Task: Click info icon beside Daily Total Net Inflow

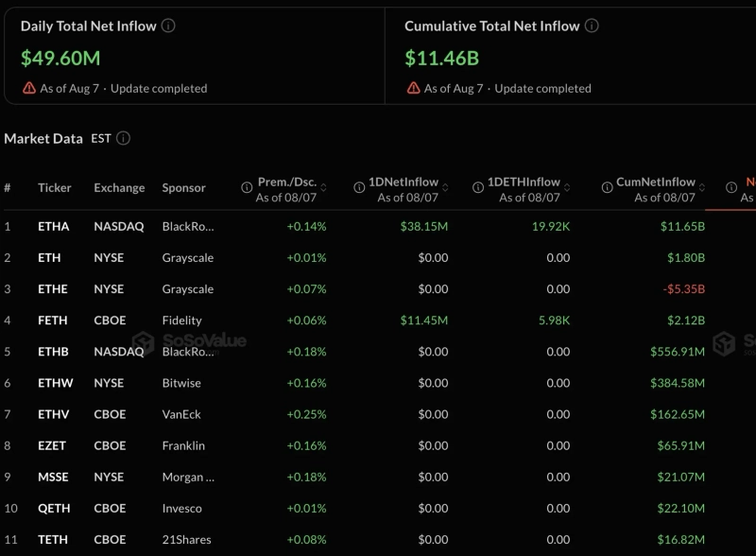Action: coord(168,26)
